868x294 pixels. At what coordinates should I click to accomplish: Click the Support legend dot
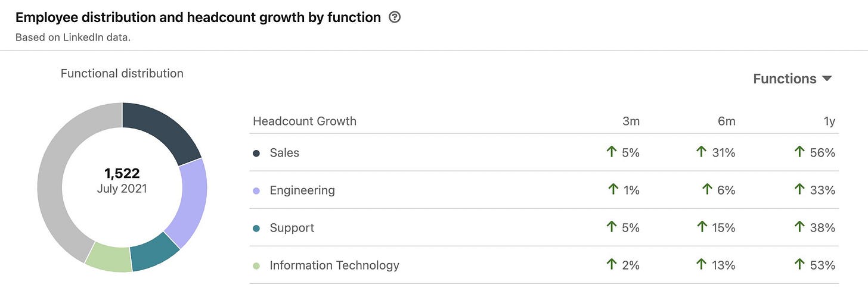pyautogui.click(x=256, y=228)
